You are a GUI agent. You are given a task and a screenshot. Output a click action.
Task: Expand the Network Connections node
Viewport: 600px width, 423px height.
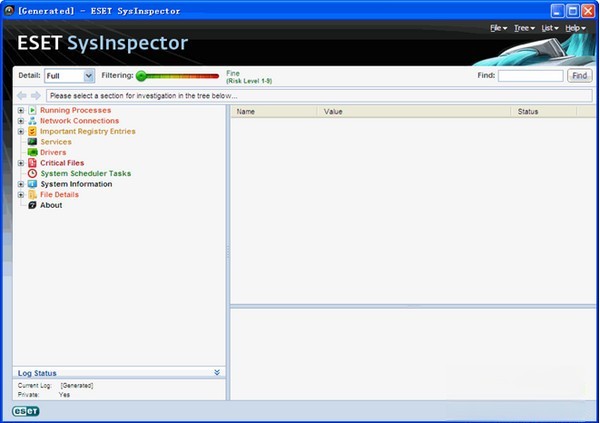tap(21, 121)
